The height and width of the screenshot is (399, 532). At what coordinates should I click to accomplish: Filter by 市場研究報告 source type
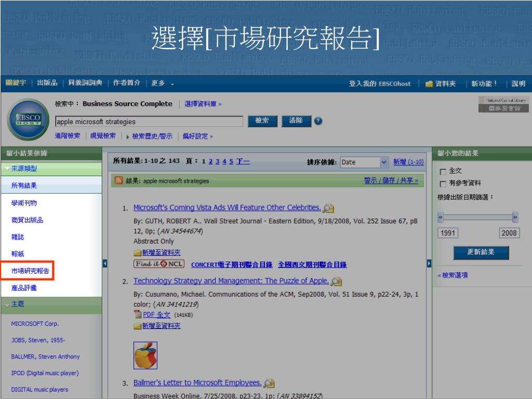pyautogui.click(x=30, y=271)
